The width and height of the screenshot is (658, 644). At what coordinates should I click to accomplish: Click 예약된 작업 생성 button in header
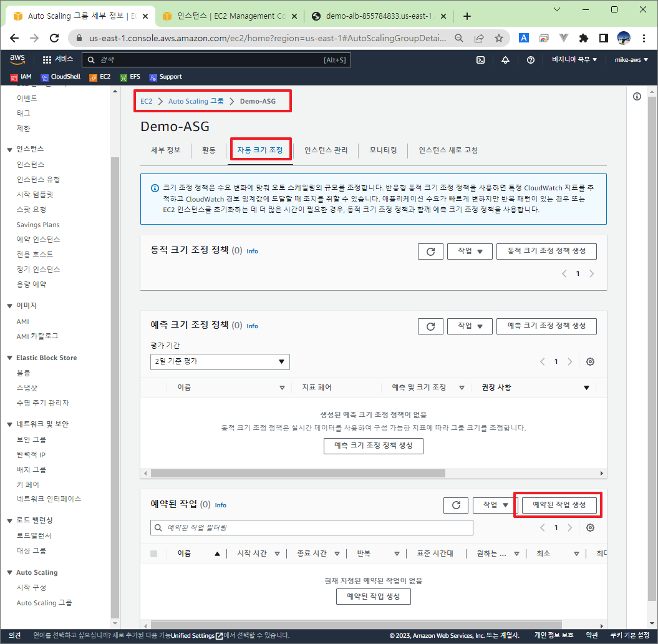click(559, 505)
